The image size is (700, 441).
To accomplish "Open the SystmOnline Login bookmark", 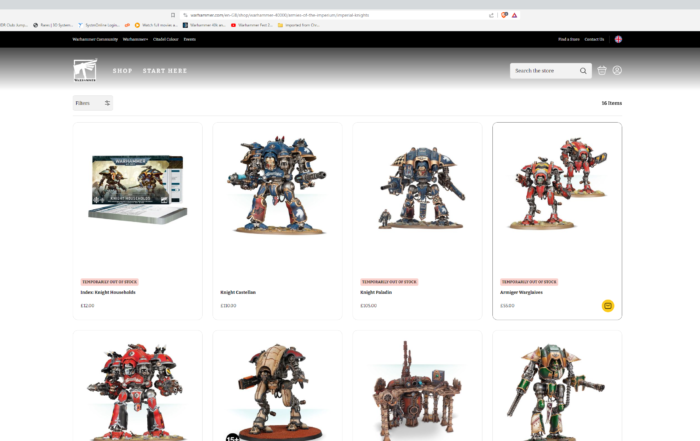I will click(x=99, y=25).
